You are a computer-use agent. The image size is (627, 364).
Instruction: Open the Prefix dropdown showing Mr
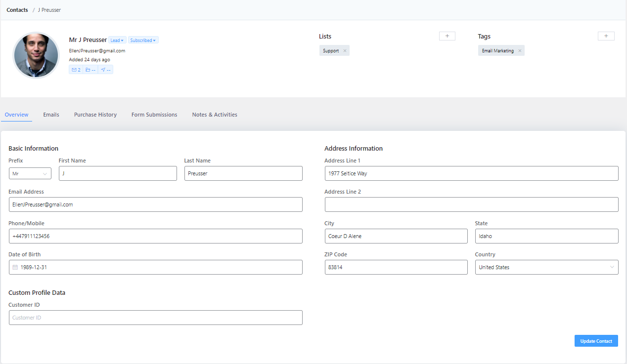pyautogui.click(x=30, y=173)
